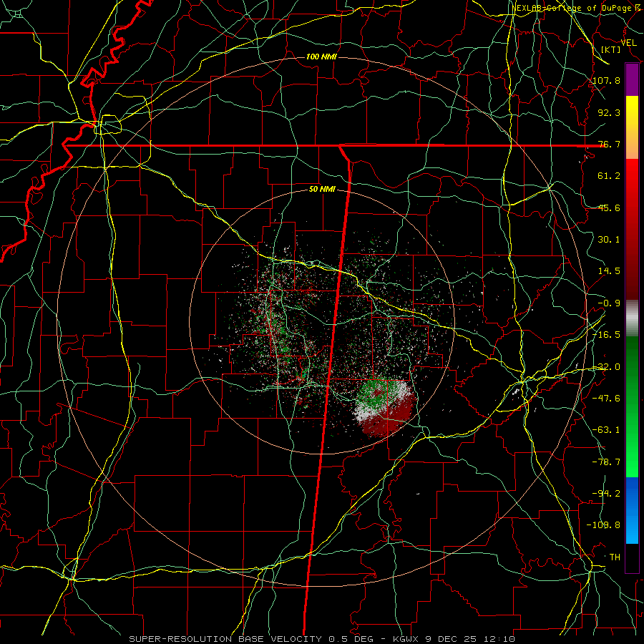This screenshot has height=644, width=644.
Task: Click the 14.5 velocity scale value
Action: point(609,271)
